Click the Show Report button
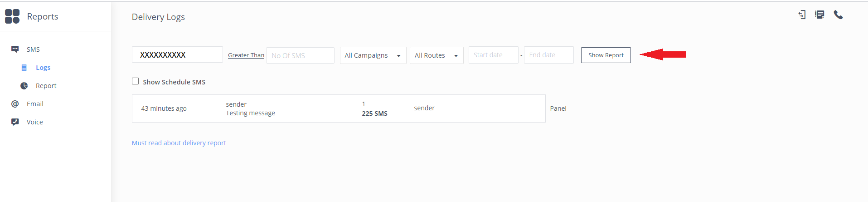The height and width of the screenshot is (202, 868). coord(606,55)
